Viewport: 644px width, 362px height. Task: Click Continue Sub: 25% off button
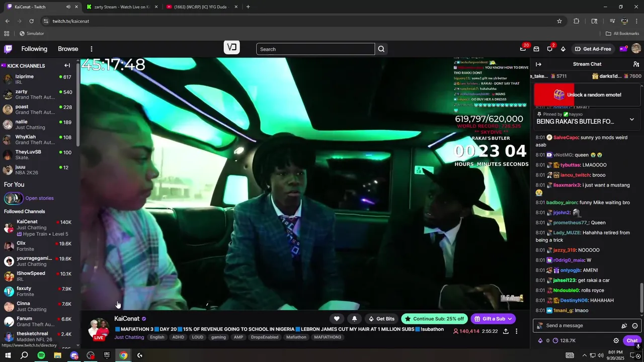coord(434,319)
